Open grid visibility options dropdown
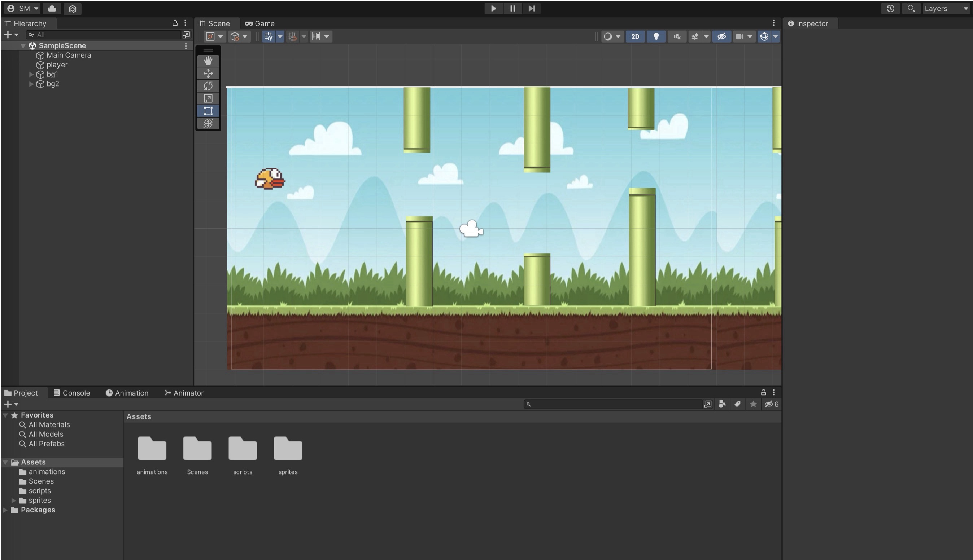The width and height of the screenshot is (973, 560). click(280, 36)
